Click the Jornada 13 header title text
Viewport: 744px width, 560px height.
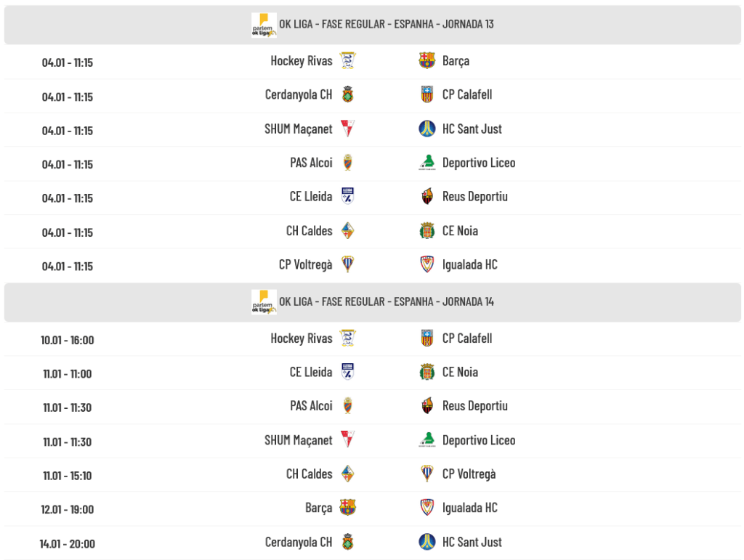[x=387, y=25]
